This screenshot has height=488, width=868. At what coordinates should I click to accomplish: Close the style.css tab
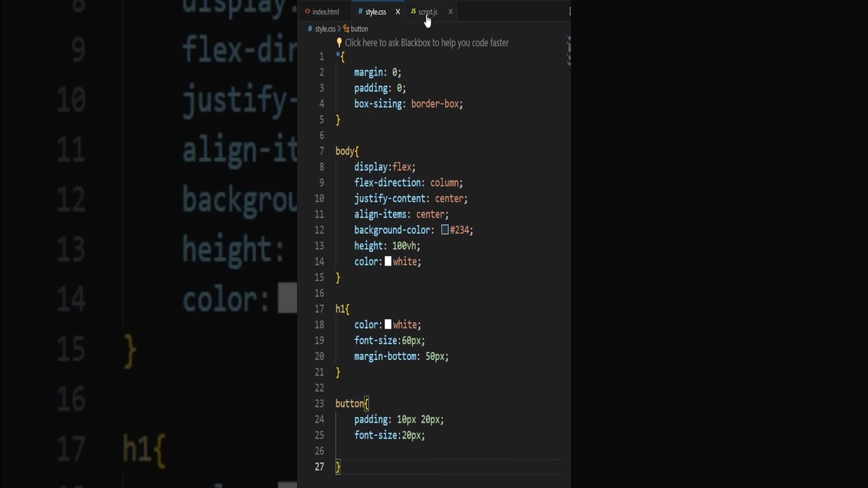point(397,12)
